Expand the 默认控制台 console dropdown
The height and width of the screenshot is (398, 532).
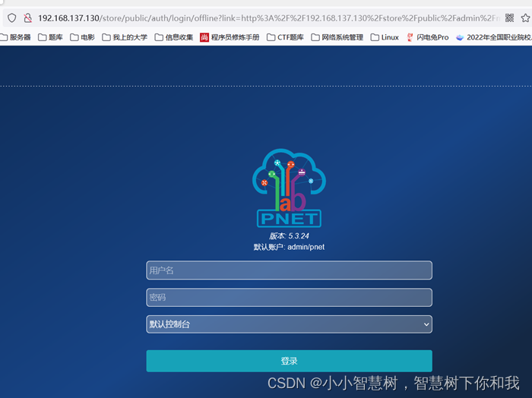coord(289,324)
